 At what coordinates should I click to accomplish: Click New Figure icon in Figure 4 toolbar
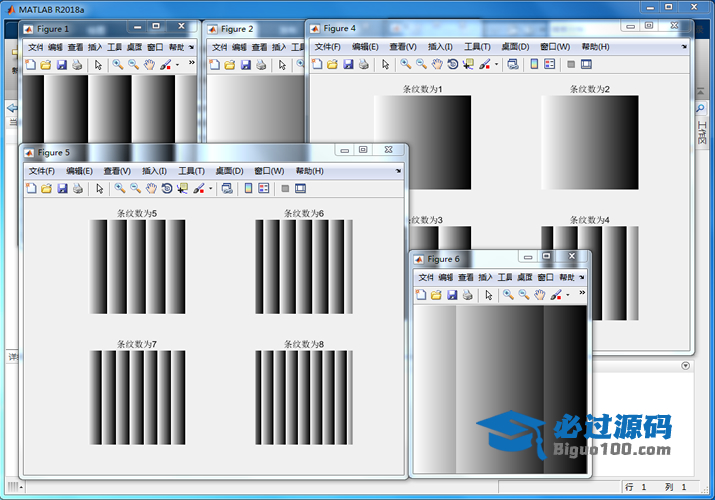pyautogui.click(x=317, y=64)
